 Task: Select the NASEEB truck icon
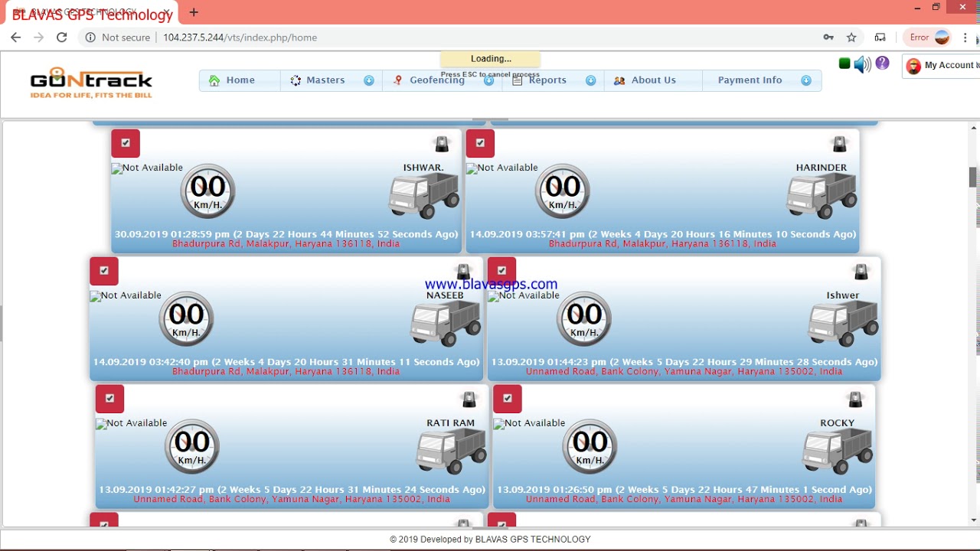[x=445, y=324]
